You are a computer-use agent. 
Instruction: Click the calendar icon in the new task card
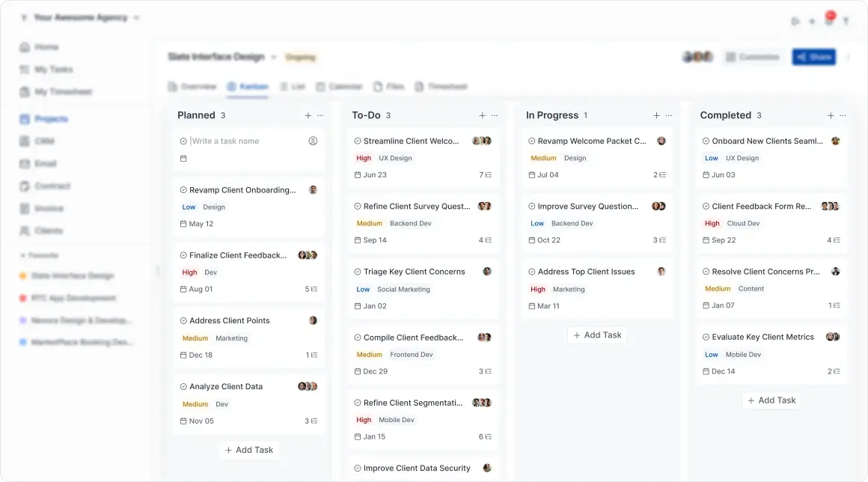point(183,158)
